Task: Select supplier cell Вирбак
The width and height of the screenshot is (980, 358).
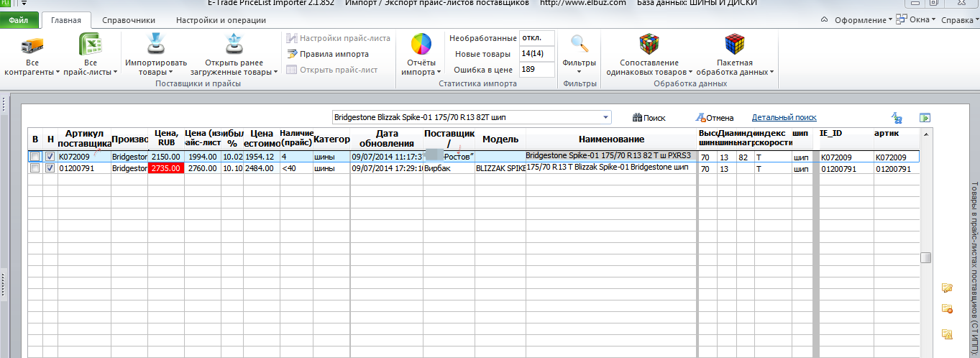Action: tap(449, 168)
